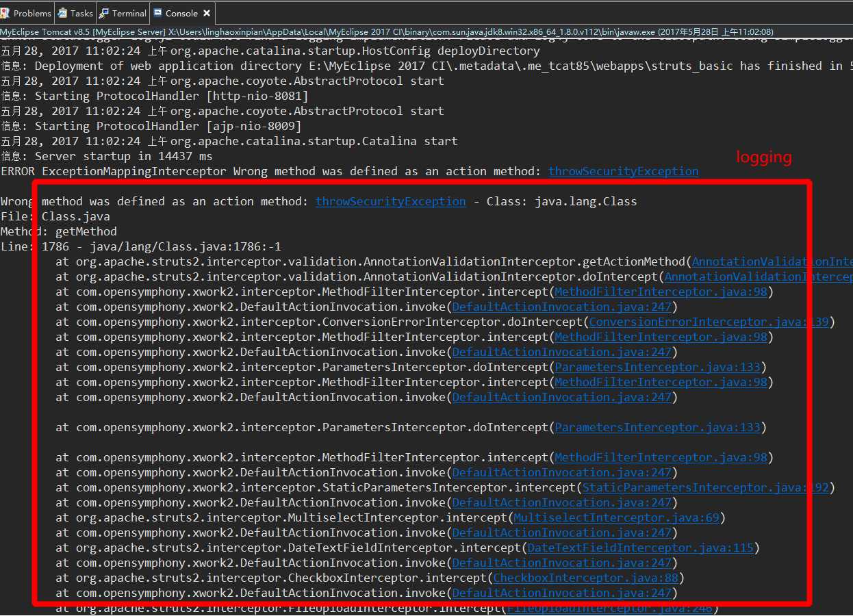Open AnnotationValidationInterceptor link on getActionMethod line
Image resolution: width=853 pixels, height=616 pixels.
tap(772, 261)
